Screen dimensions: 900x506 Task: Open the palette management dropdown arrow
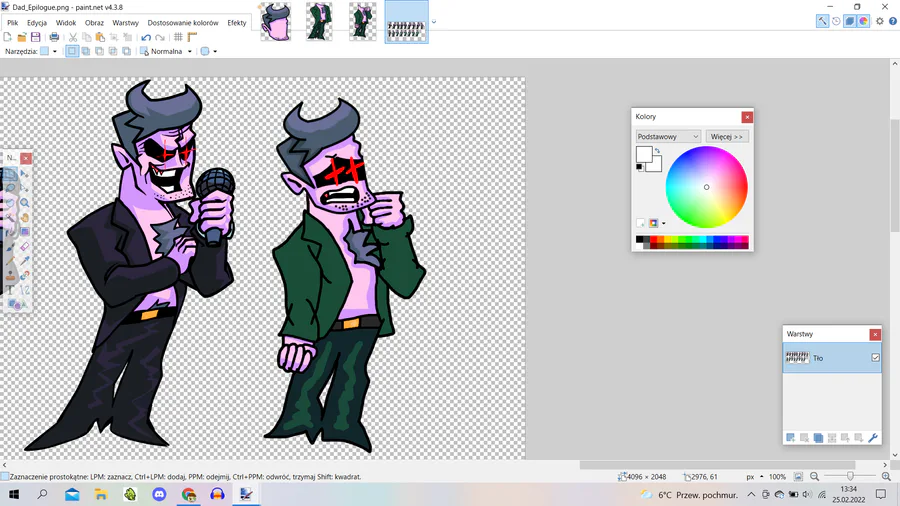664,223
